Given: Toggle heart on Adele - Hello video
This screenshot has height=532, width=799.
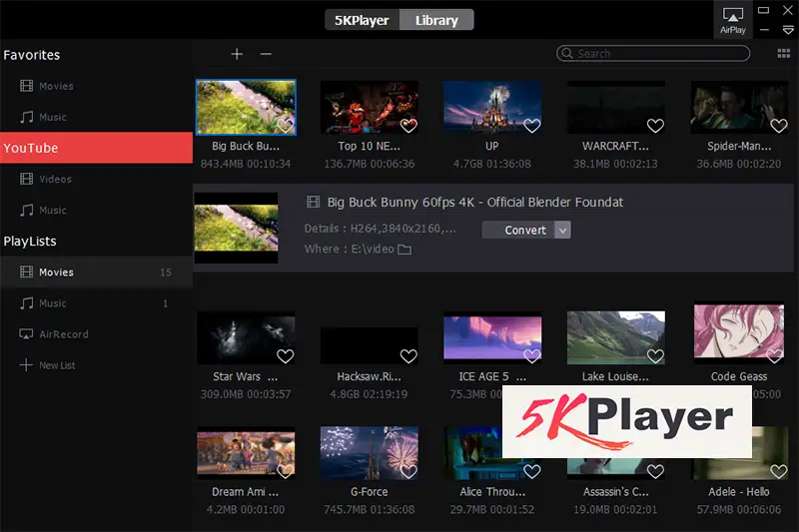Looking at the screenshot, I should pos(779,471).
